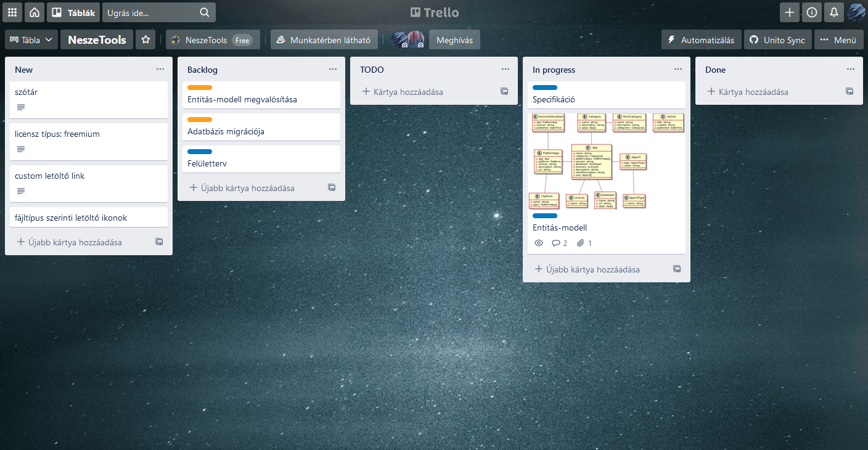Open the entity diagram cover thumbnail
Viewport: 868px width, 450px height.
(607, 162)
